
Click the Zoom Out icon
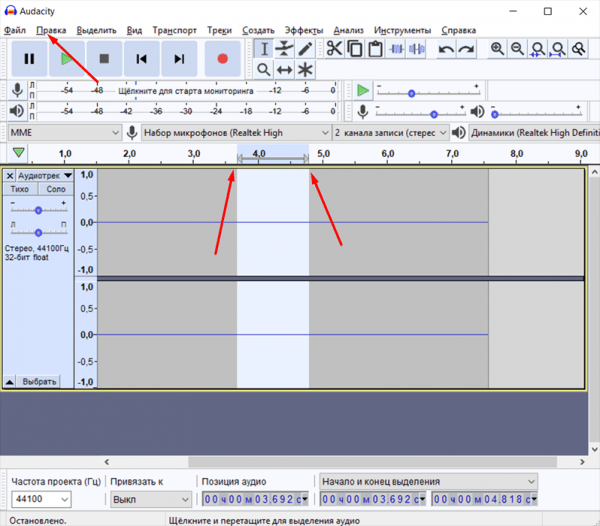(517, 49)
